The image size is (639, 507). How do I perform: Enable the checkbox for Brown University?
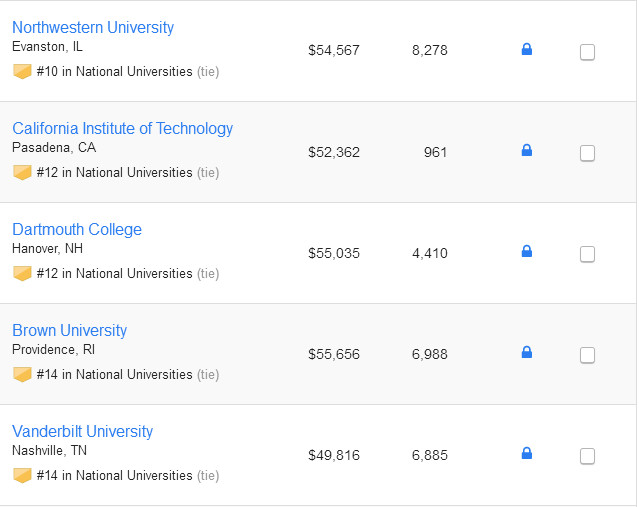(x=587, y=355)
